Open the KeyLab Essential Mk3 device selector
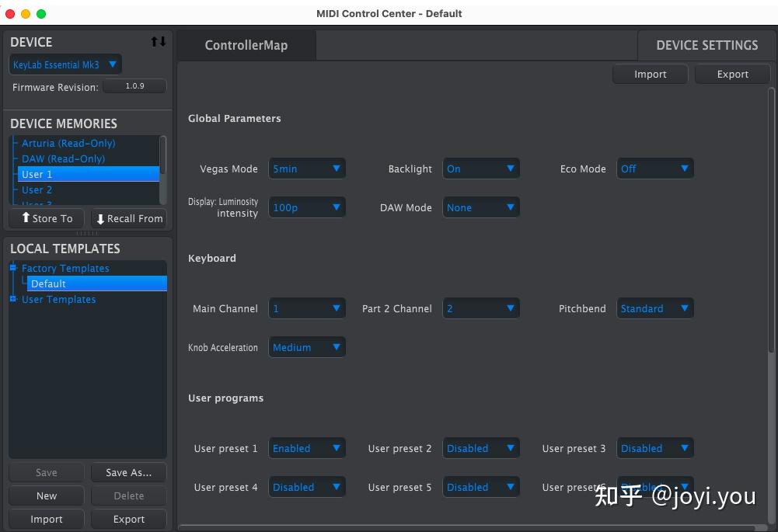The image size is (778, 532). tap(65, 64)
